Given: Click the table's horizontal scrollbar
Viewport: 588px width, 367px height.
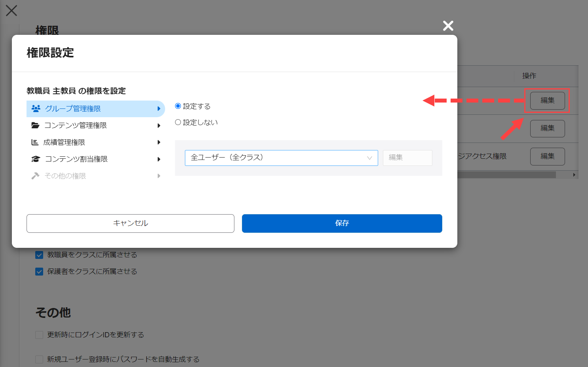Looking at the screenshot, I should pyautogui.click(x=506, y=175).
